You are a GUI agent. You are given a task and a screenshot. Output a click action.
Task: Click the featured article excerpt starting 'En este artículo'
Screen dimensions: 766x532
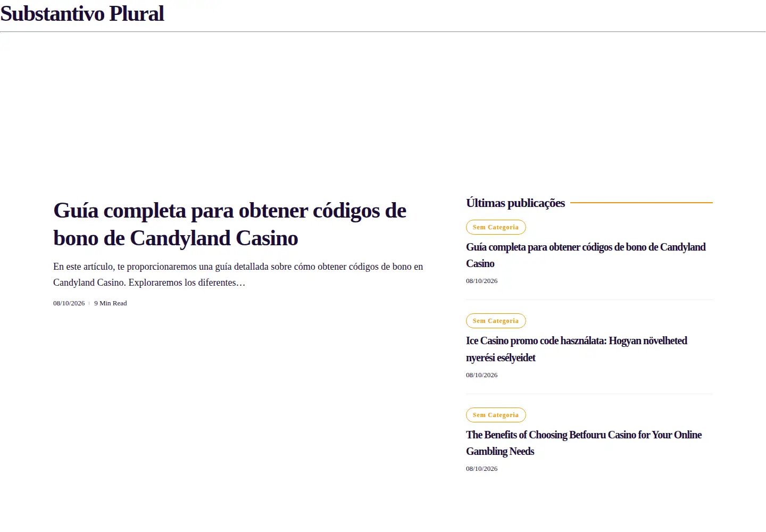pyautogui.click(x=238, y=275)
